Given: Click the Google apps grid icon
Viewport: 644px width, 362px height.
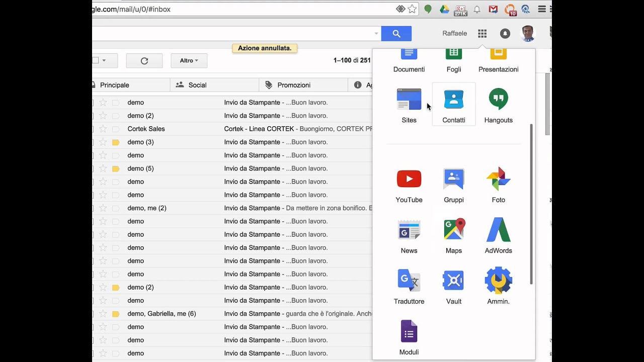Looking at the screenshot, I should tap(482, 33).
